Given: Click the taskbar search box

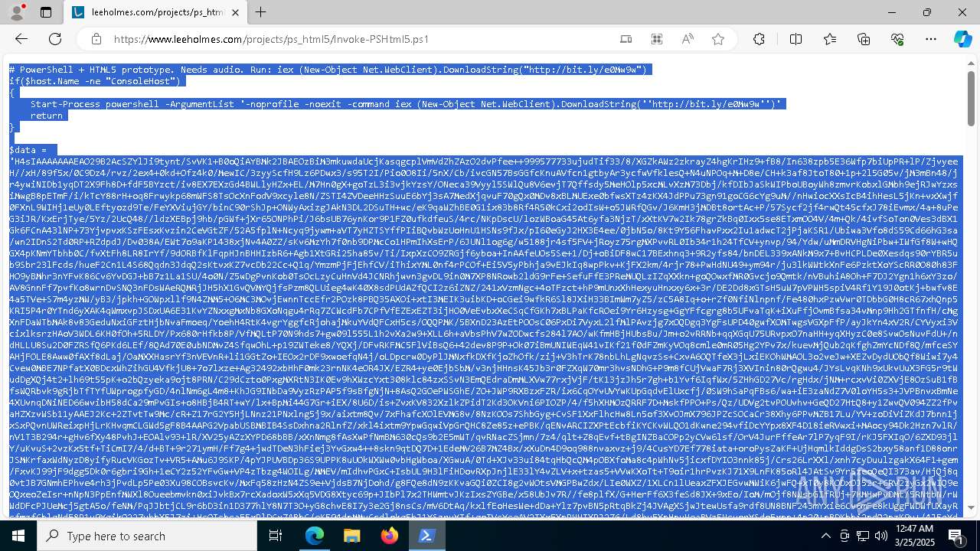Looking at the screenshot, I should [x=149, y=536].
